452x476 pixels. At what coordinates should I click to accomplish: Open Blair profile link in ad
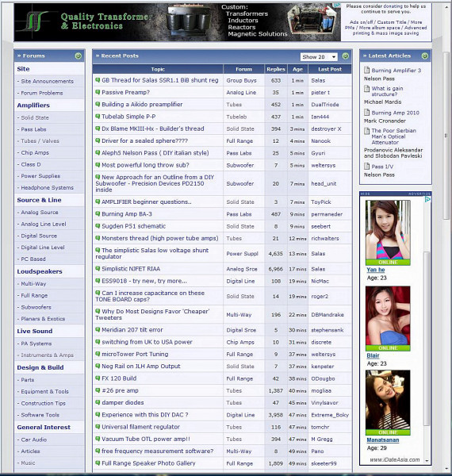[x=373, y=355]
